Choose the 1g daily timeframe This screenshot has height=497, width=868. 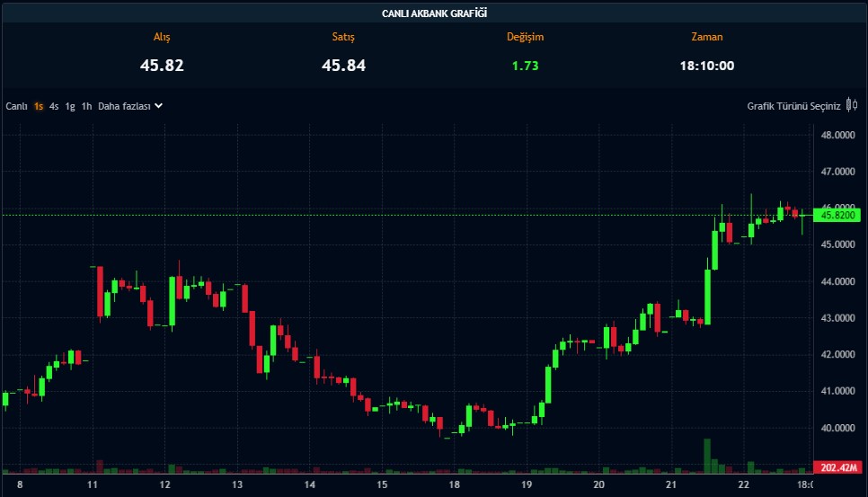pyautogui.click(x=70, y=106)
